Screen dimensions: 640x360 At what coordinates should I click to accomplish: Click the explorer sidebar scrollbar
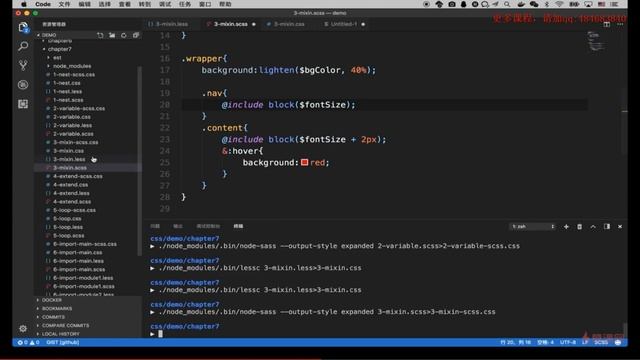pyautogui.click(x=140, y=161)
